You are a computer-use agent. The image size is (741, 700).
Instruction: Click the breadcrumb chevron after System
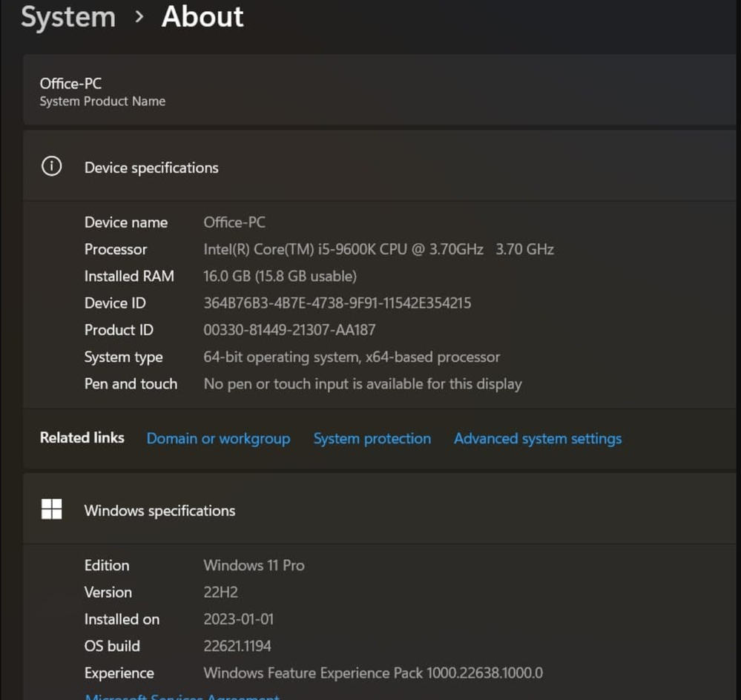click(139, 17)
